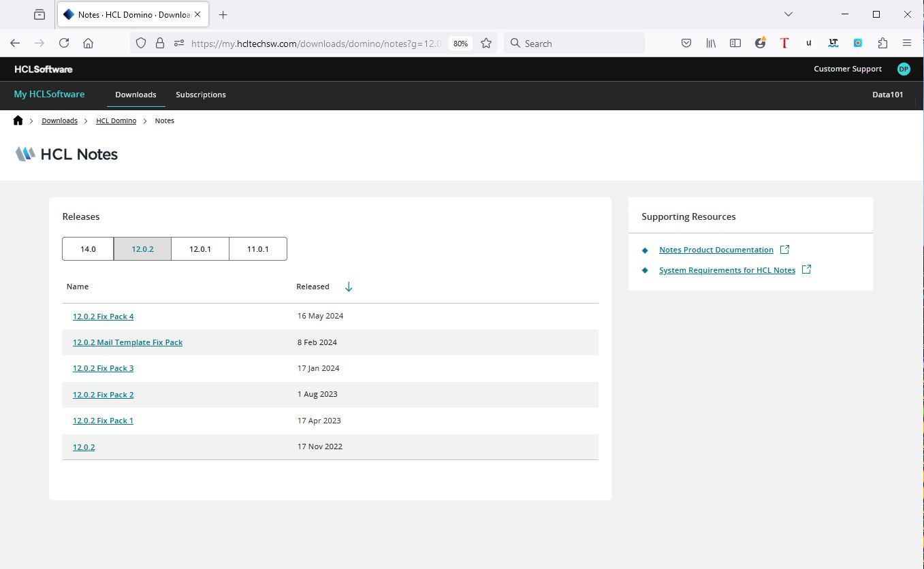Viewport: 924px width, 569px height.
Task: Click the DP user avatar
Action: [x=904, y=69]
